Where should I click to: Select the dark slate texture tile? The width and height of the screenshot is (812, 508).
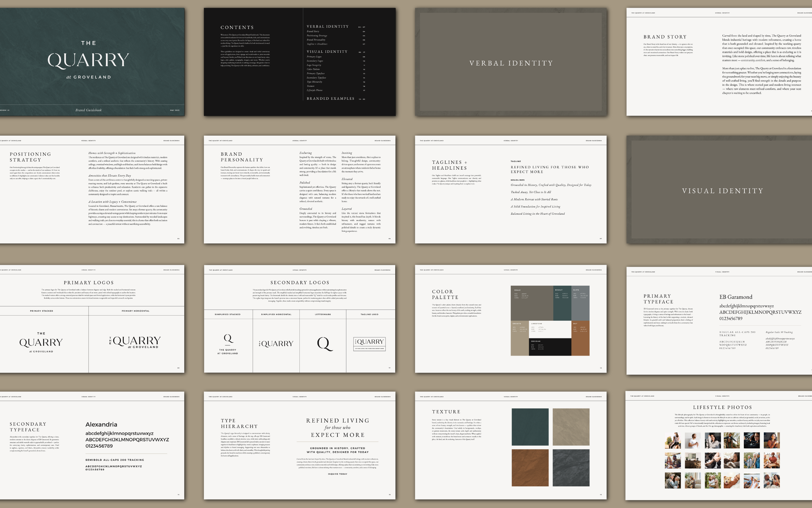(x=571, y=468)
